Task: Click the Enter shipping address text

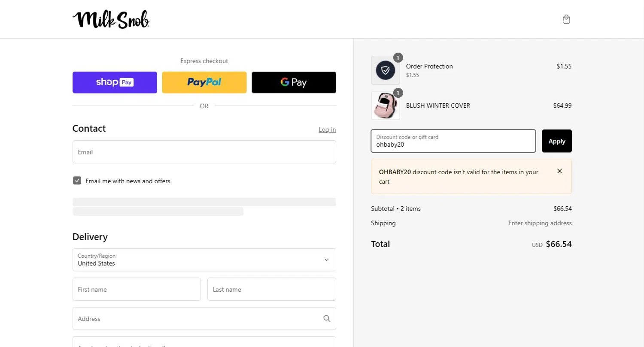Action: (x=540, y=223)
